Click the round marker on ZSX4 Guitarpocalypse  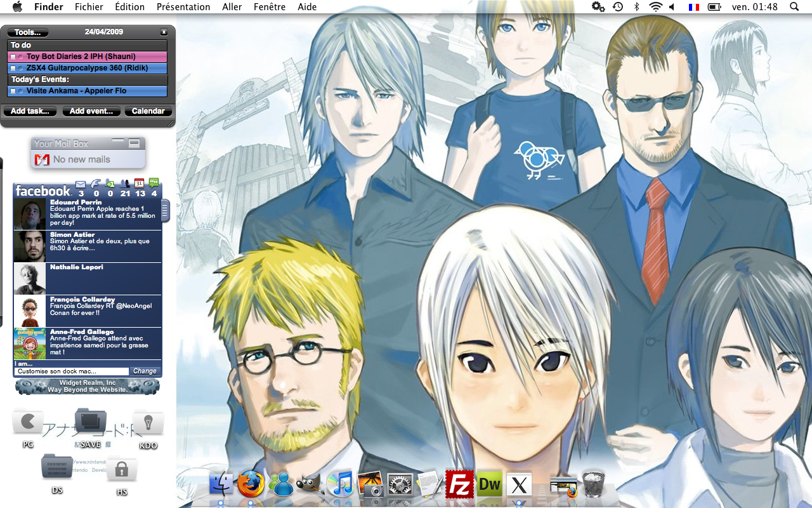21,69
